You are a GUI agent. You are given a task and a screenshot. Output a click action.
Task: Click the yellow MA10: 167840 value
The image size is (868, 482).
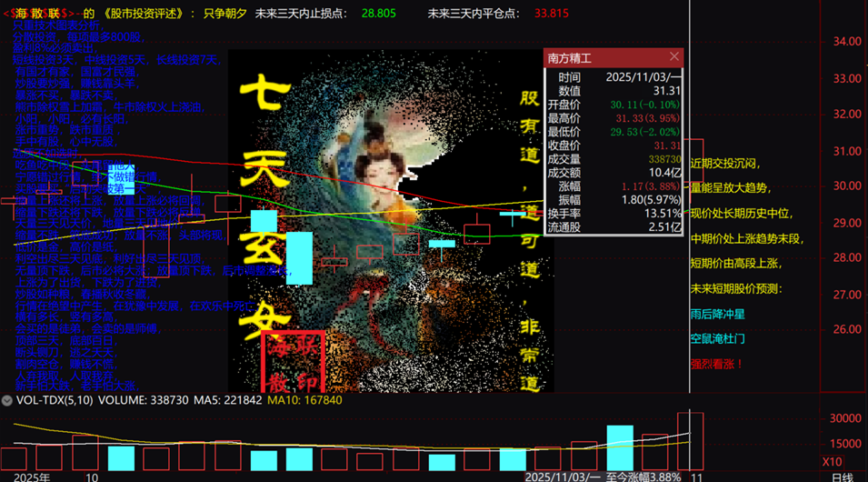(x=304, y=400)
